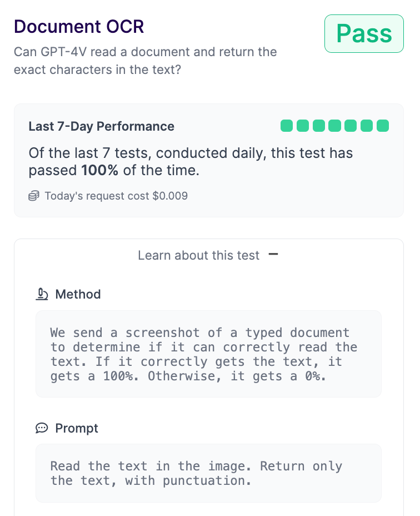Click the Last 7-Day Performance title
420x516 pixels.
pos(101,126)
